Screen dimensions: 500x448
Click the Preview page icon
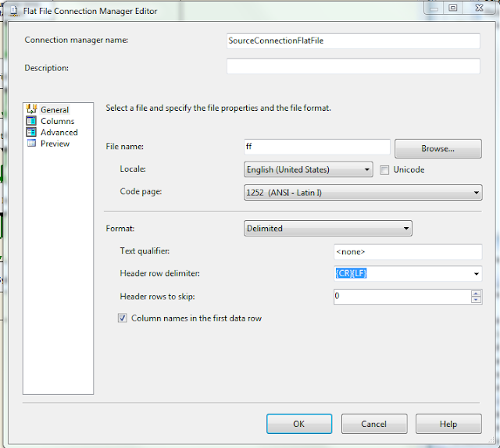pos(31,143)
